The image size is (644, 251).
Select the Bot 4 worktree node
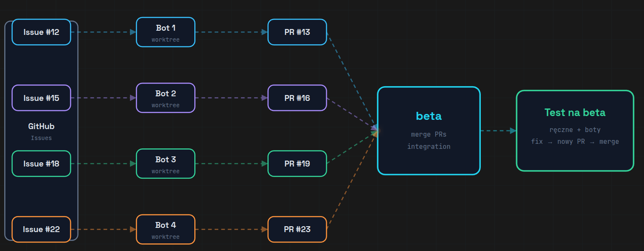click(x=165, y=229)
